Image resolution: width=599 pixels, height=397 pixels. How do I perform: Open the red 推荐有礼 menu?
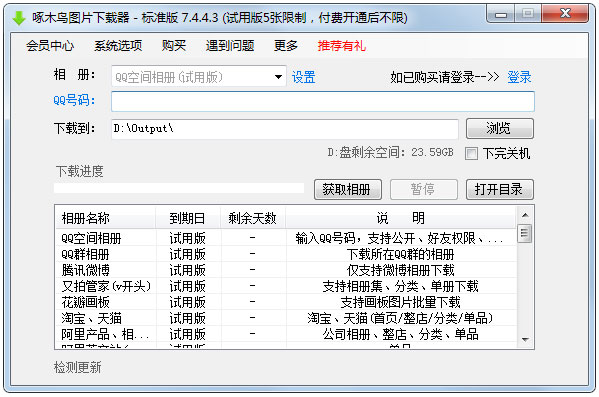click(342, 46)
